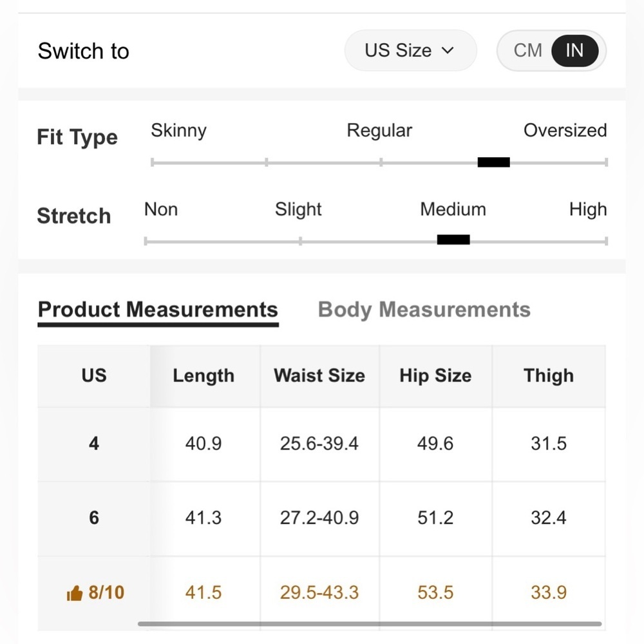Click the Hip Size column header

click(435, 376)
